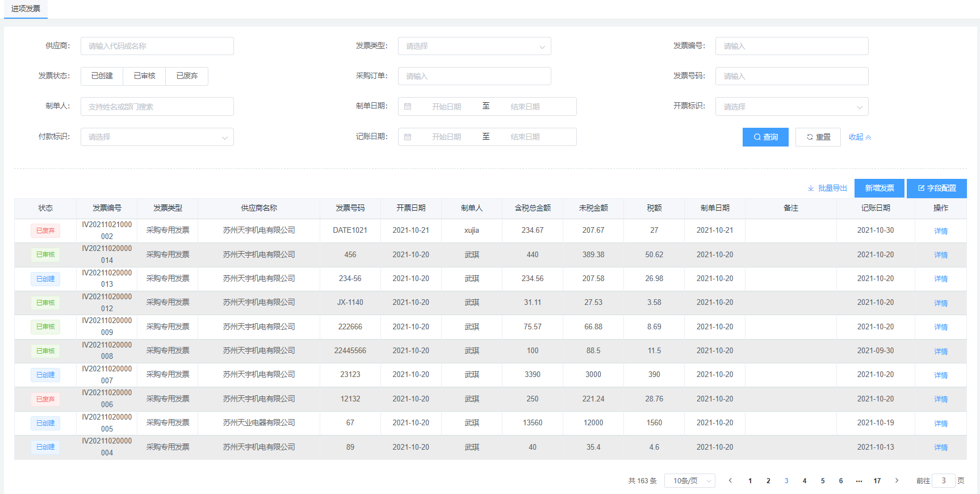Toggle the 已废弃 status filter
This screenshot has width=980, height=494.
(187, 76)
